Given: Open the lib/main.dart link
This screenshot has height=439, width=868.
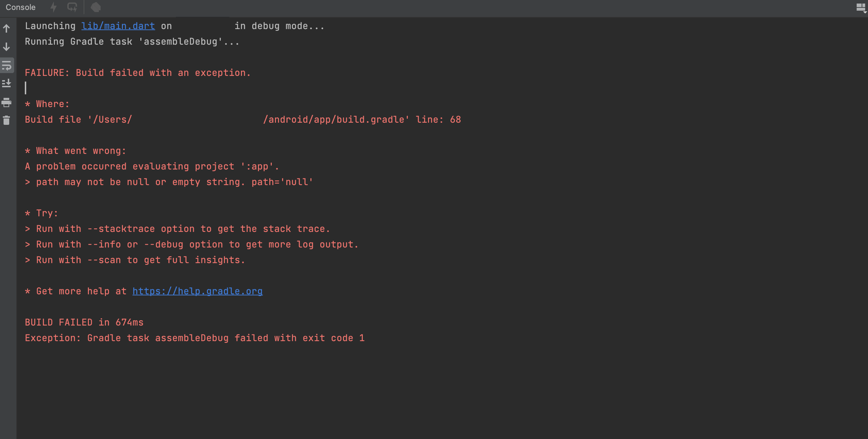Looking at the screenshot, I should [x=118, y=26].
